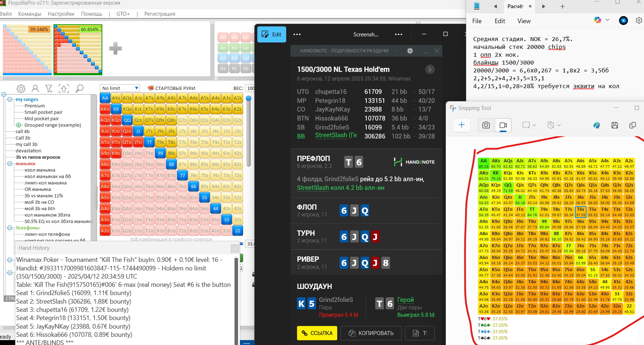The width and height of the screenshot is (644, 345).
Task: Switch Snipping Tool to video record mode
Action: point(503,125)
